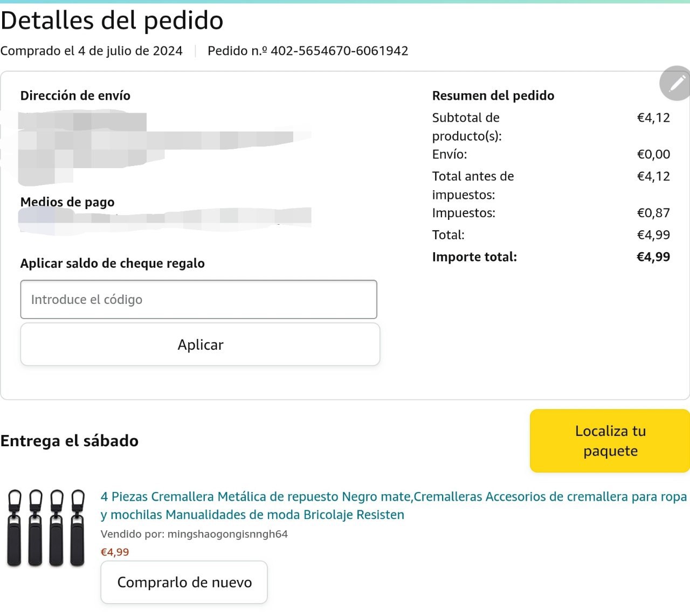This screenshot has width=690, height=616.
Task: Click the blurred shipping address block
Action: (108, 146)
